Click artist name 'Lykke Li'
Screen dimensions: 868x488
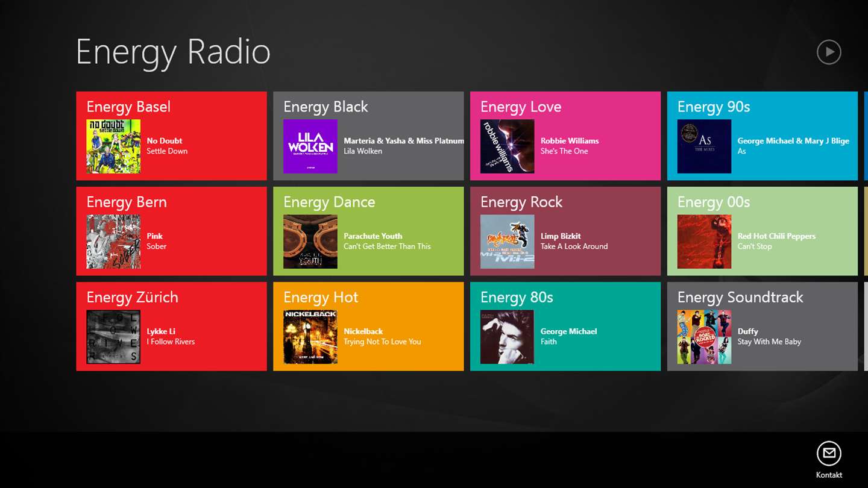coord(161,331)
